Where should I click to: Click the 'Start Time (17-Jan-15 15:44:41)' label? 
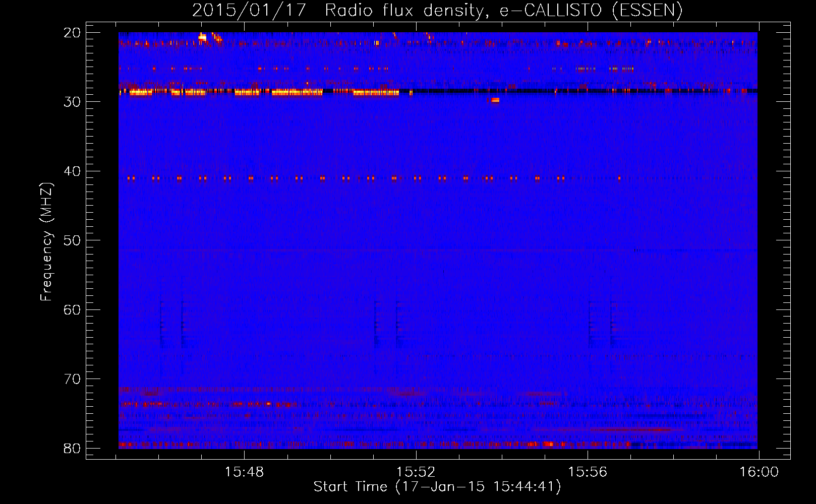point(437,487)
